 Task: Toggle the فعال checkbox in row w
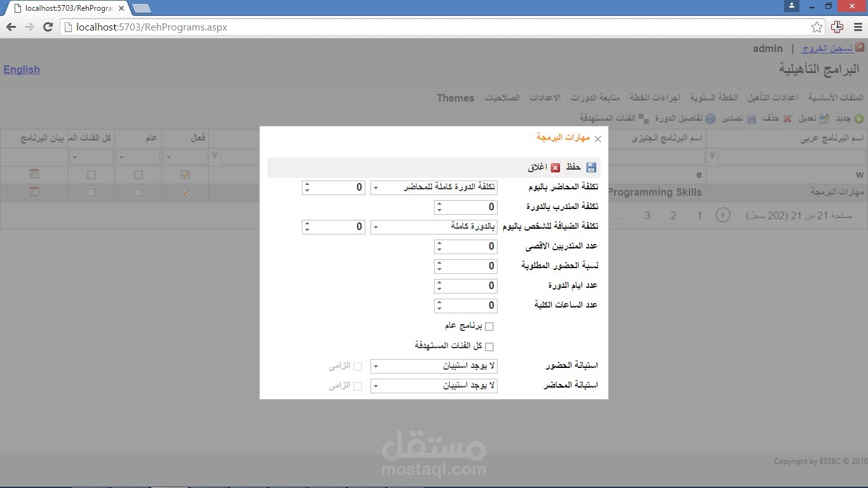click(186, 175)
